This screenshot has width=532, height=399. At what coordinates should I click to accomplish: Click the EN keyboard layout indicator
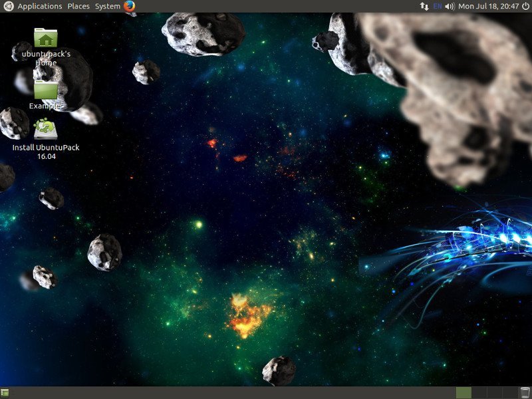438,7
